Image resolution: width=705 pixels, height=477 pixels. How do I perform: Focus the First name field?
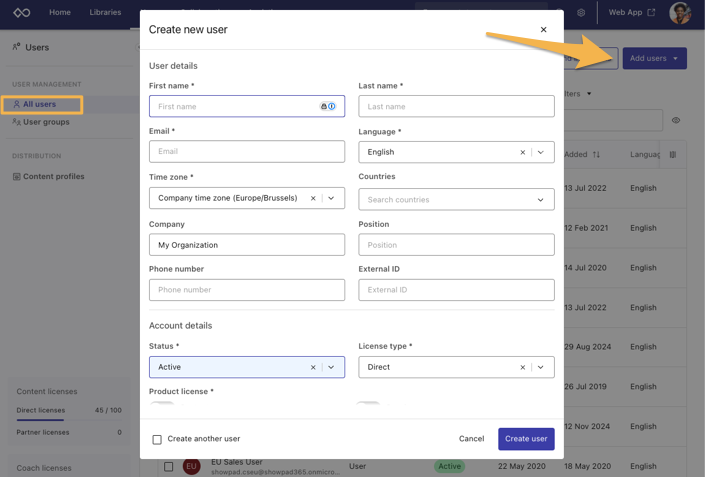pyautogui.click(x=247, y=107)
